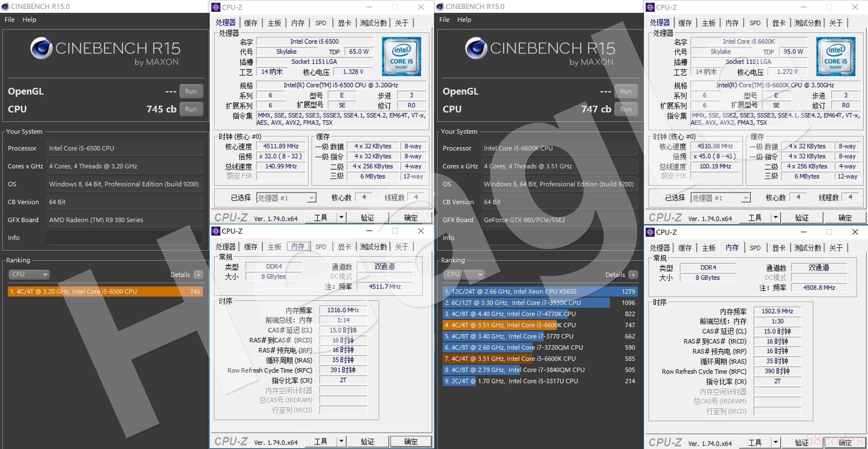The width and height of the screenshot is (868, 449).
Task: Select ranking row i5-6600K with score 747
Action: [540, 325]
